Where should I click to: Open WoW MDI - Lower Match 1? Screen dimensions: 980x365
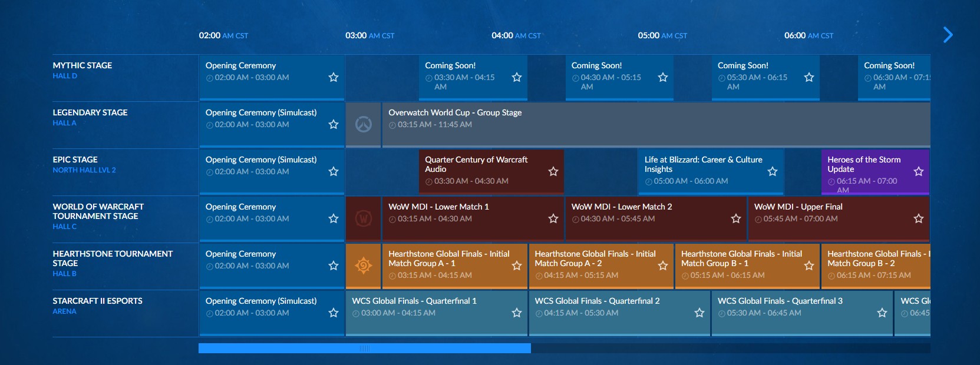[473, 218]
